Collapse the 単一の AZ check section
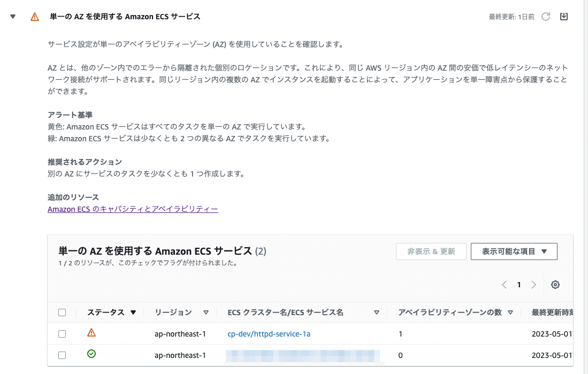 [12, 17]
